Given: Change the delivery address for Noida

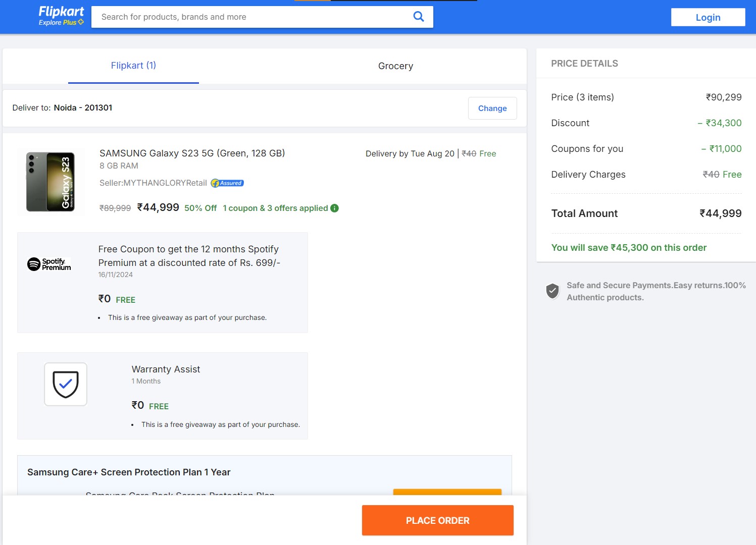Looking at the screenshot, I should (x=492, y=108).
